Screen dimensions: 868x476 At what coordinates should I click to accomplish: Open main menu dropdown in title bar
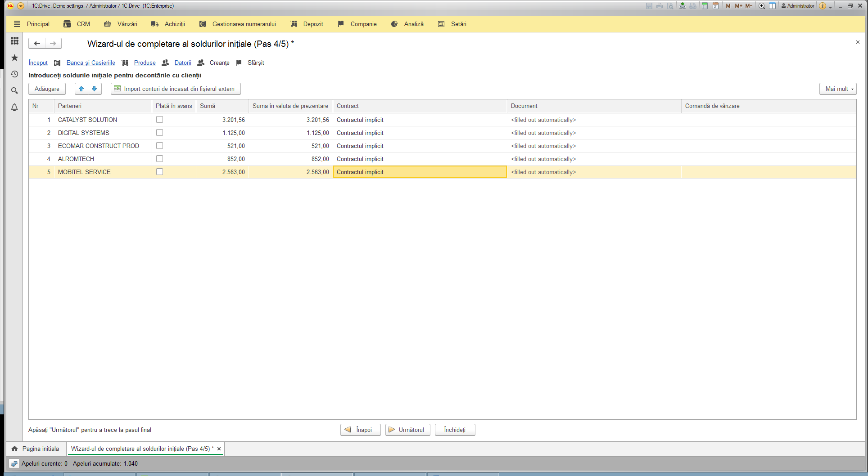(21, 6)
